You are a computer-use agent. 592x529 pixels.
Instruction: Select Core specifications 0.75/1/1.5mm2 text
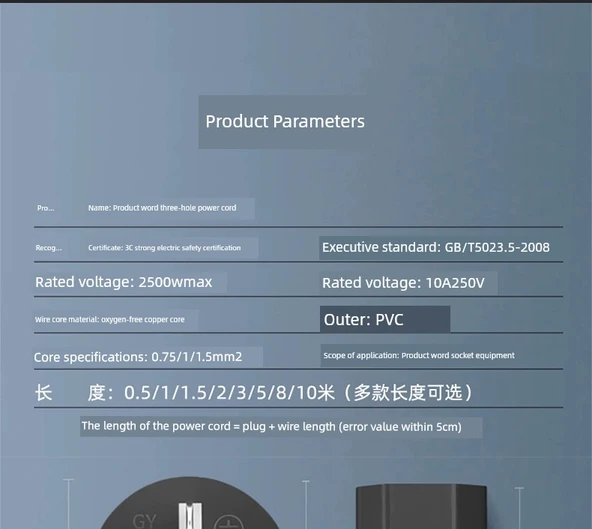point(138,357)
